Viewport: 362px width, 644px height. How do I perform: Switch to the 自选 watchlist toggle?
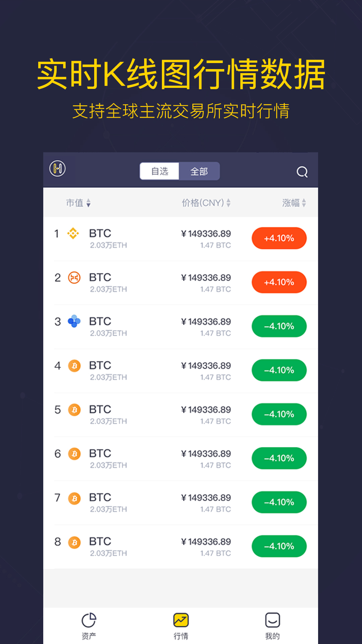pyautogui.click(x=160, y=171)
